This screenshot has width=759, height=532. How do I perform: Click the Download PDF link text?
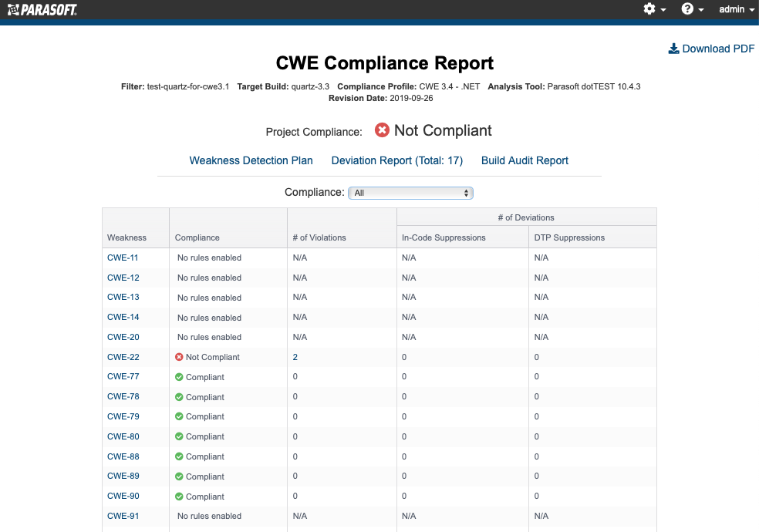718,49
